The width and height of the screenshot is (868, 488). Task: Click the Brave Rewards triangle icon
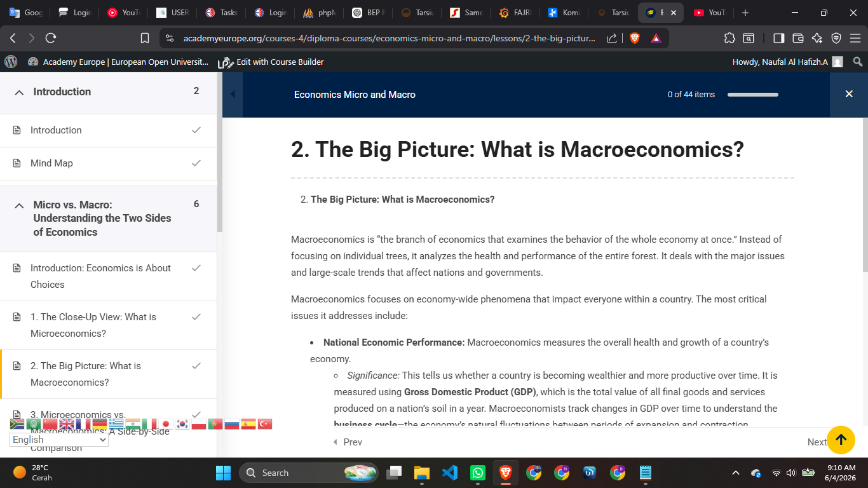pos(656,38)
